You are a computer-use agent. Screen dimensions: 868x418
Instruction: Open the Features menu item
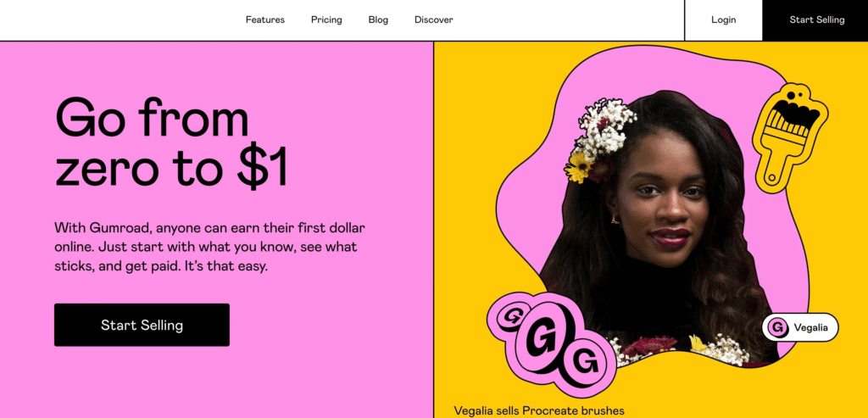265,20
